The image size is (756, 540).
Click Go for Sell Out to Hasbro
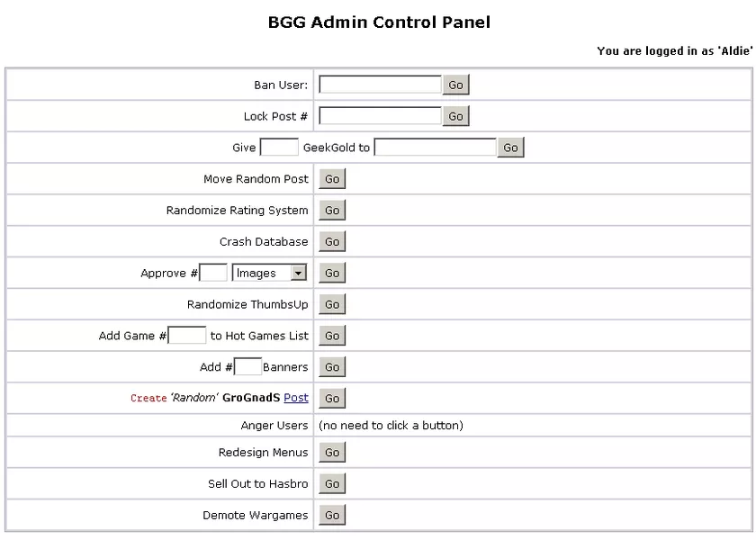(332, 484)
